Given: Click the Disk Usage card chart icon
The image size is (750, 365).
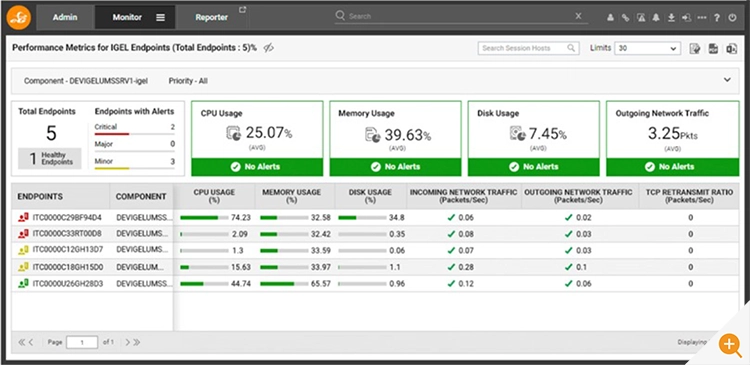Looking at the screenshot, I should click(517, 133).
